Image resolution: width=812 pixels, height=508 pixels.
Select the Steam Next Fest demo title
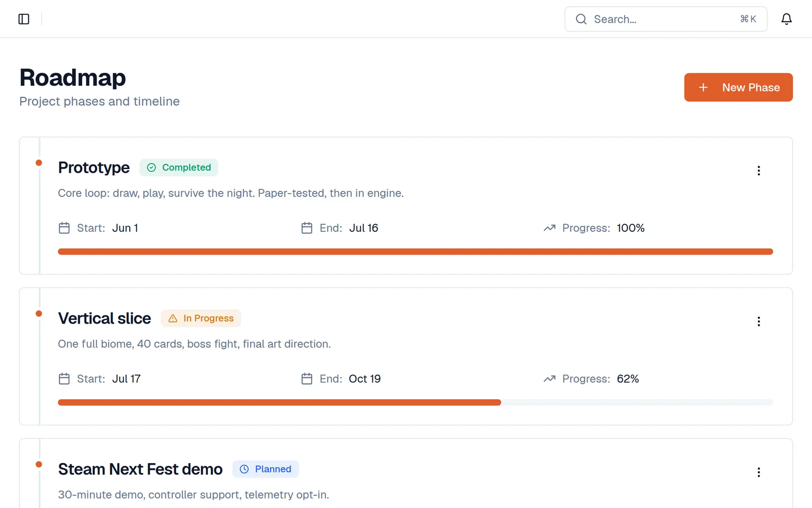point(140,469)
